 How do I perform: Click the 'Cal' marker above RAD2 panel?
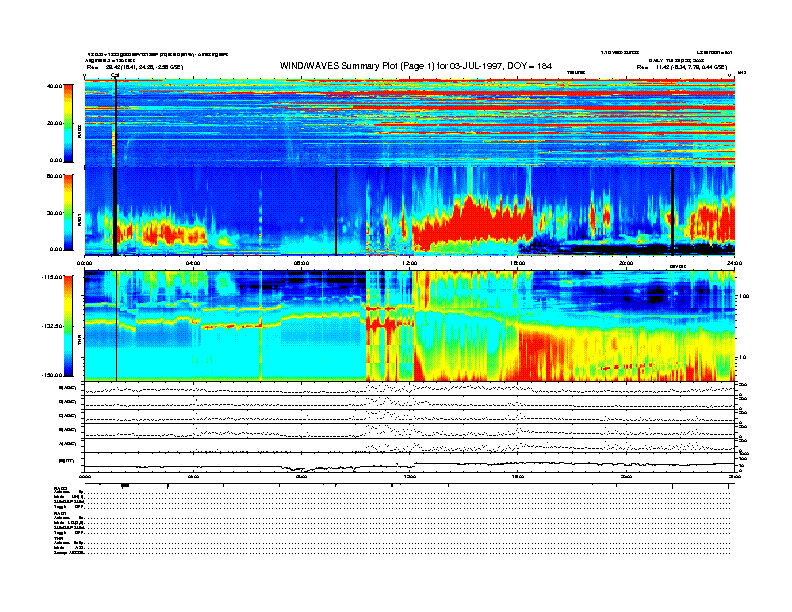[115, 76]
